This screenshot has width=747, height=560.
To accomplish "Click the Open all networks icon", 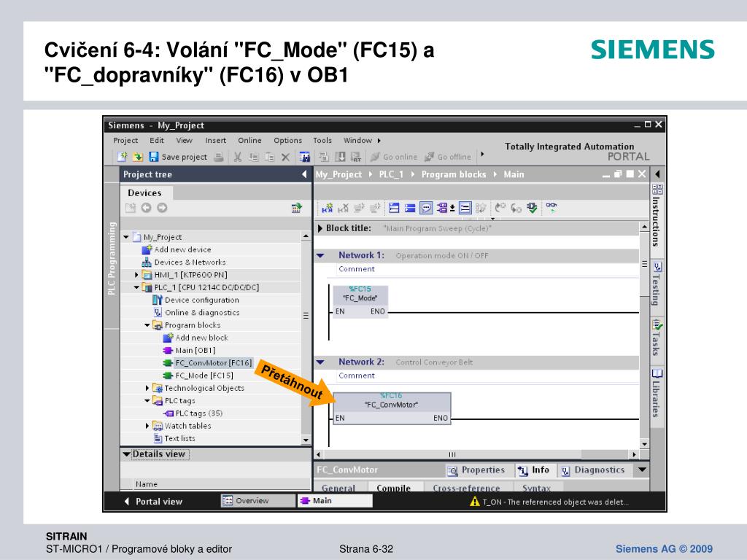I will (x=394, y=208).
